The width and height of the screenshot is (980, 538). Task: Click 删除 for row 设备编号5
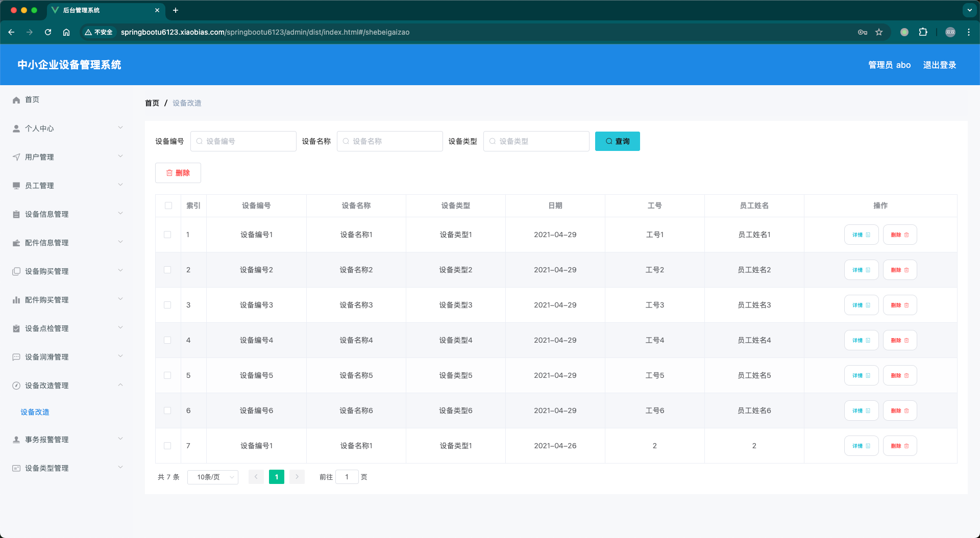pyautogui.click(x=900, y=375)
